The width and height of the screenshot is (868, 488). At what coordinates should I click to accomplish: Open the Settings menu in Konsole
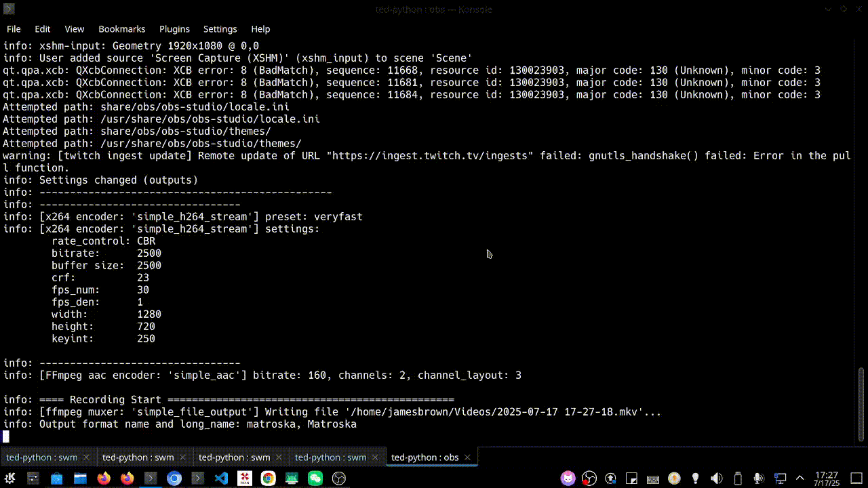pos(220,29)
